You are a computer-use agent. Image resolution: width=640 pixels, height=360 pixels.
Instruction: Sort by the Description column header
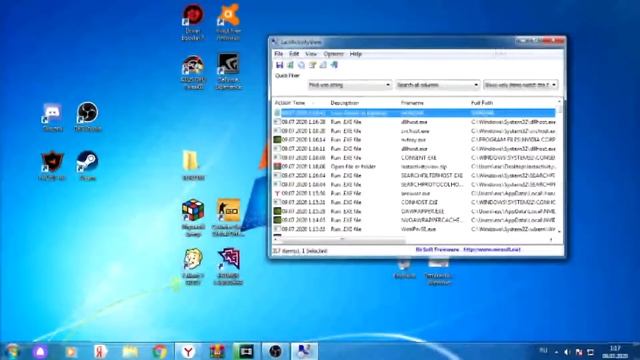tap(363, 103)
